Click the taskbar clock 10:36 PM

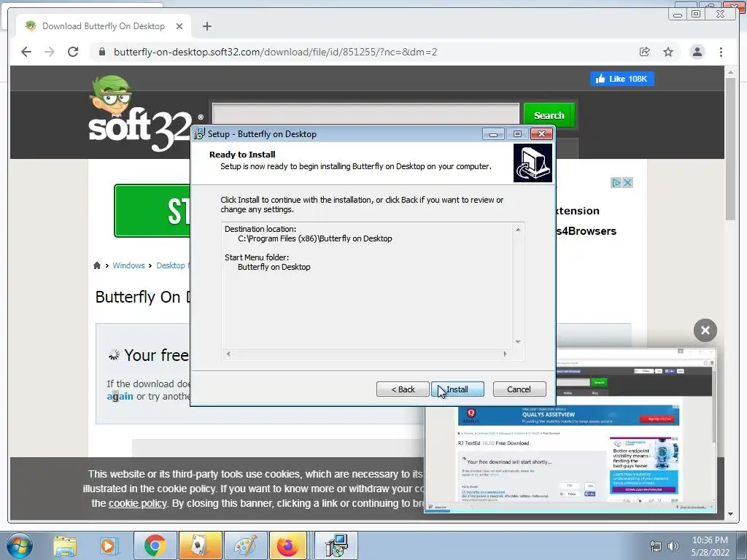[710, 540]
